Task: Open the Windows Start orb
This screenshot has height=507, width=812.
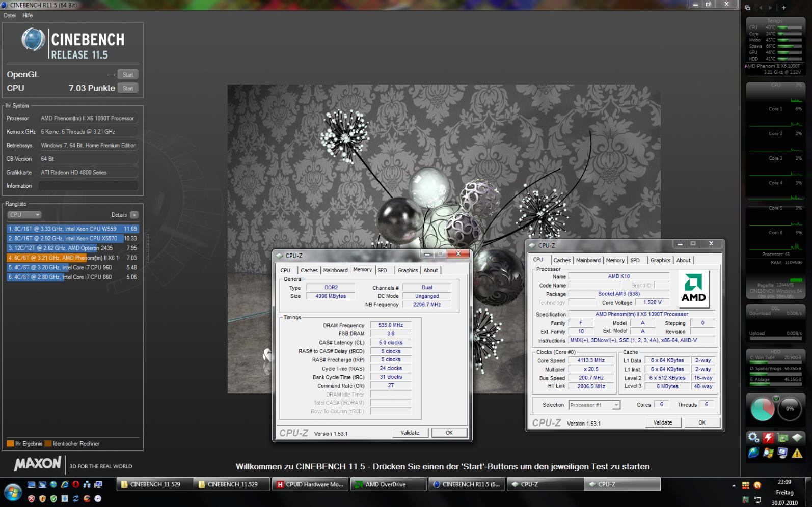Action: (12, 492)
